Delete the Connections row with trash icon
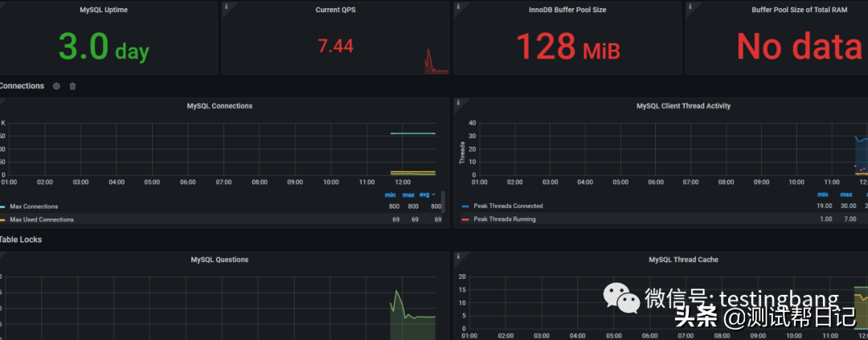868x340 pixels. tap(72, 86)
